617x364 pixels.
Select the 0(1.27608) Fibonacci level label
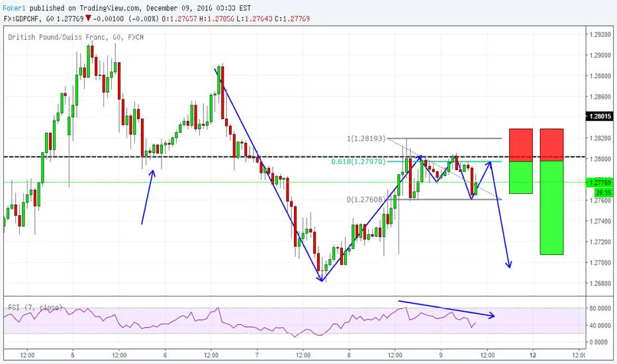(x=366, y=199)
